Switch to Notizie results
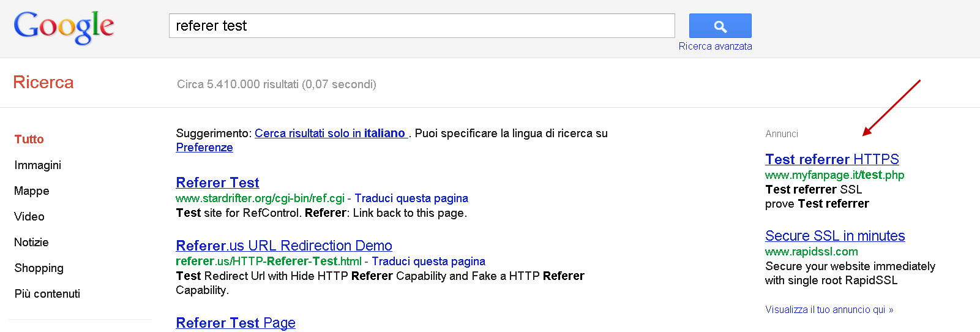The image size is (980, 332). click(x=31, y=243)
